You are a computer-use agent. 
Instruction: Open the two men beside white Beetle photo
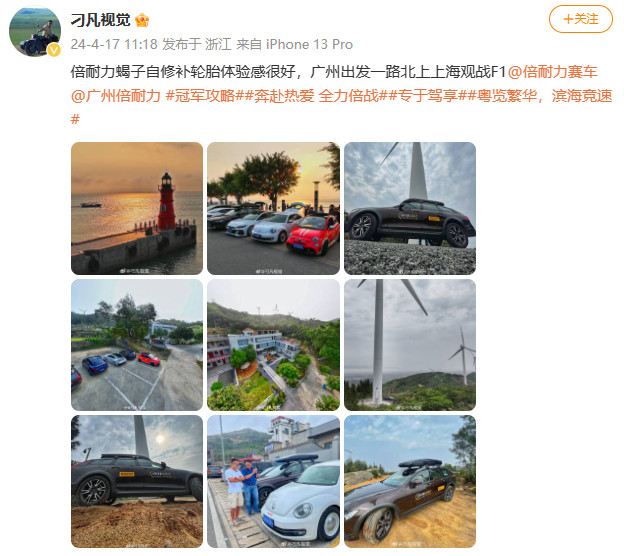point(273,482)
